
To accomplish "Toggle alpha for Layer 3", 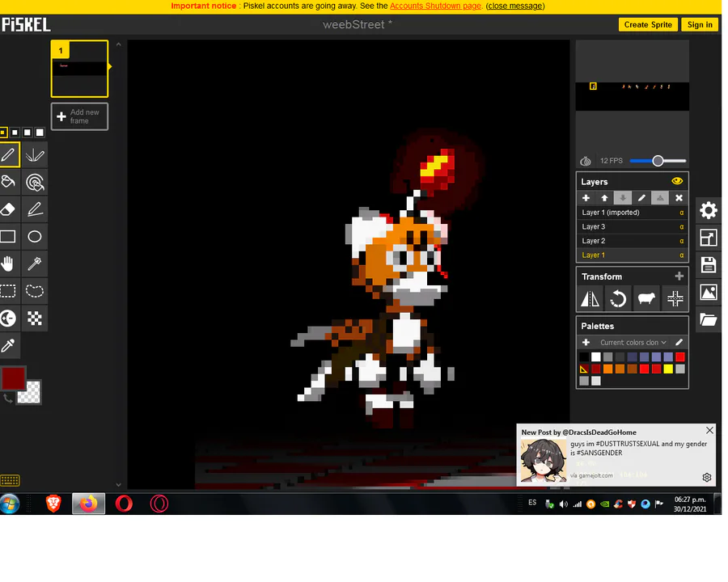I will pyautogui.click(x=682, y=227).
